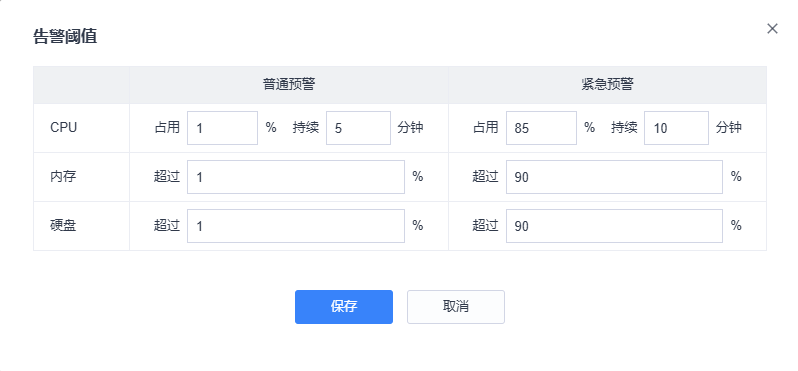Select the CPU 紧急预警 占用 field showing 85
The height and width of the screenshot is (371, 798).
tap(541, 128)
